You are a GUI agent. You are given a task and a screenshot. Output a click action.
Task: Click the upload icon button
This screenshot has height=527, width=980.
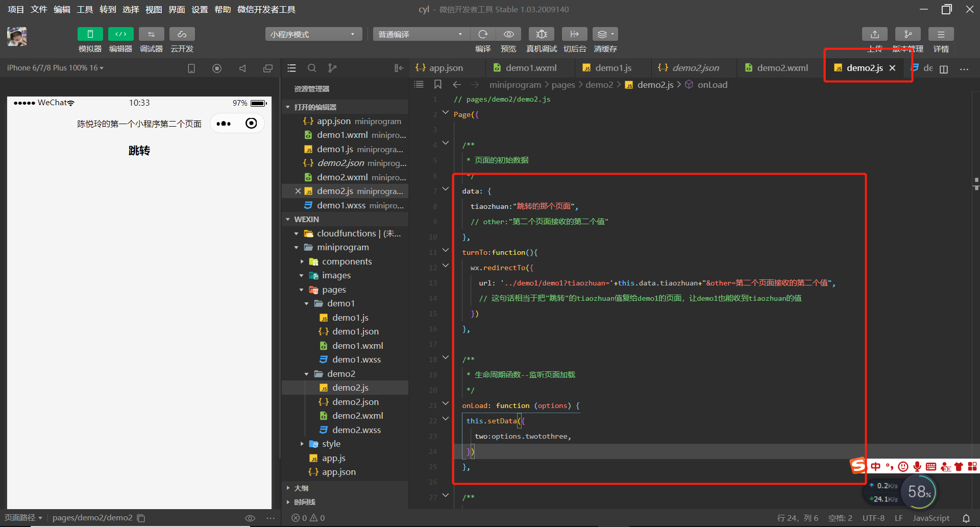coord(875,34)
